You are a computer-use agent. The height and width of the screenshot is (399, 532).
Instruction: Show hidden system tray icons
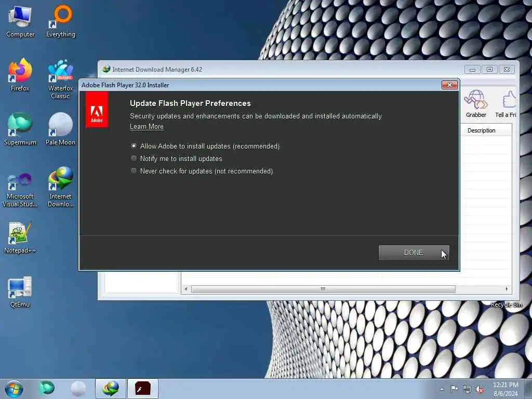442,389
